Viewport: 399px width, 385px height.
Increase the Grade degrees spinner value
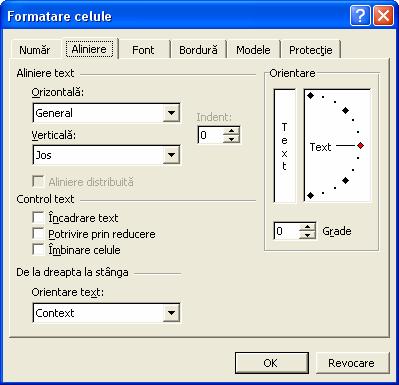(307, 227)
